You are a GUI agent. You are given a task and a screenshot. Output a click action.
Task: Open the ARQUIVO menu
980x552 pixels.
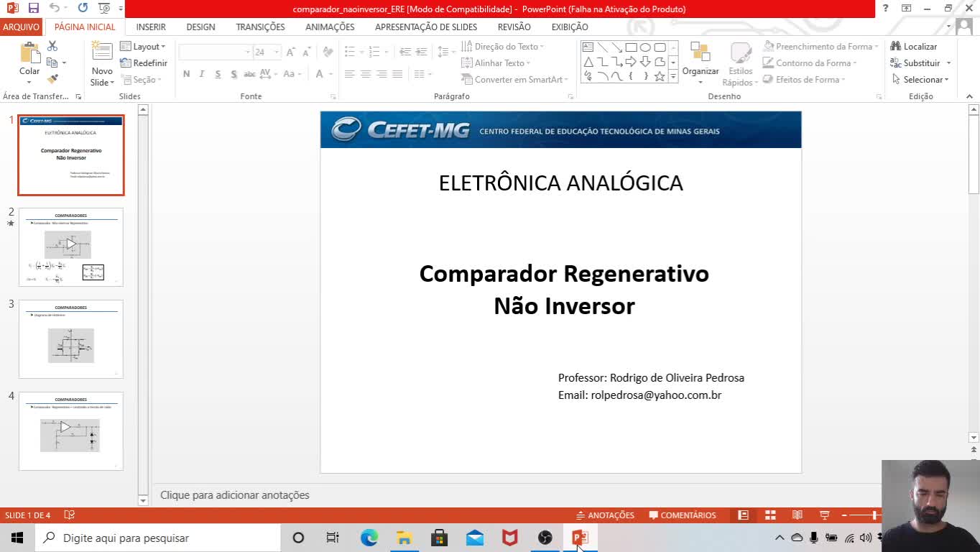click(x=21, y=27)
